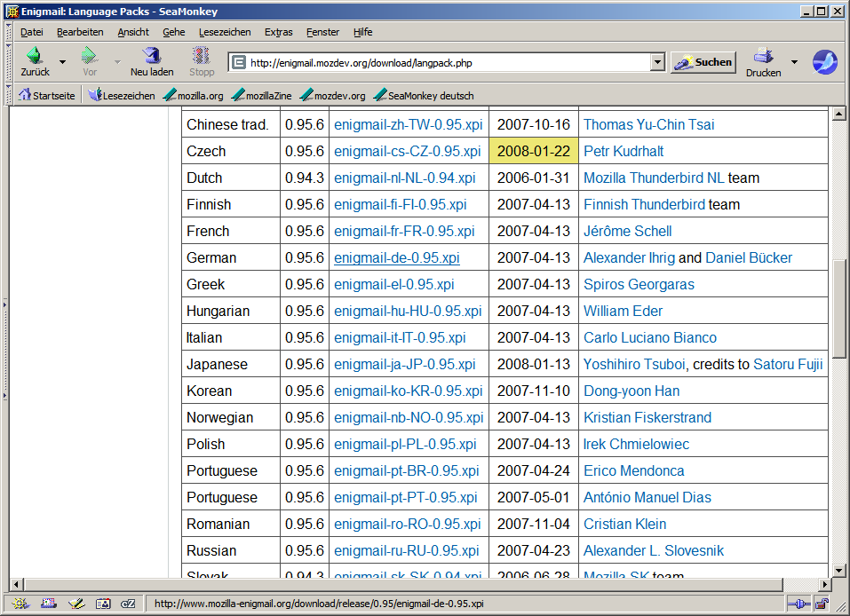The height and width of the screenshot is (616, 850).
Task: Open Kristian Fiskerstrand link
Action: click(x=647, y=418)
